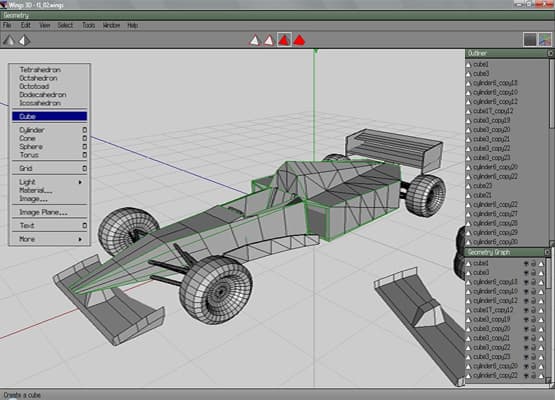Image resolution: width=555 pixels, height=400 pixels.
Task: Toggle visibility of cube3_copy19 in Geometry Graph
Action: coord(526,320)
